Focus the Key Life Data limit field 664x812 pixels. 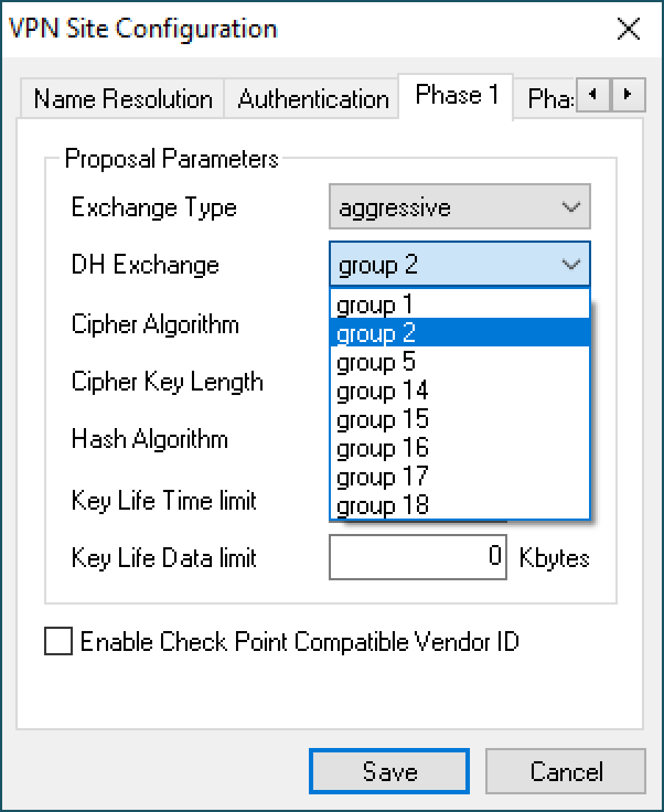[417, 557]
